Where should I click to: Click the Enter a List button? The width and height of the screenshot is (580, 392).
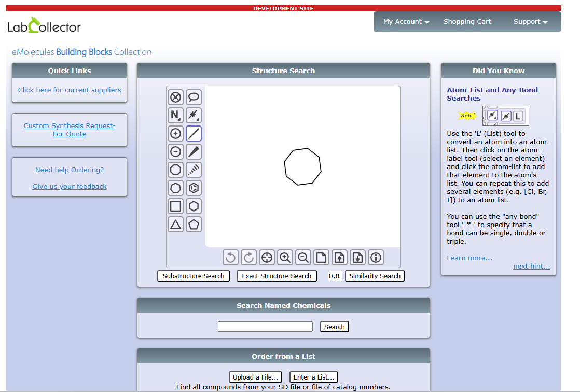coord(314,377)
